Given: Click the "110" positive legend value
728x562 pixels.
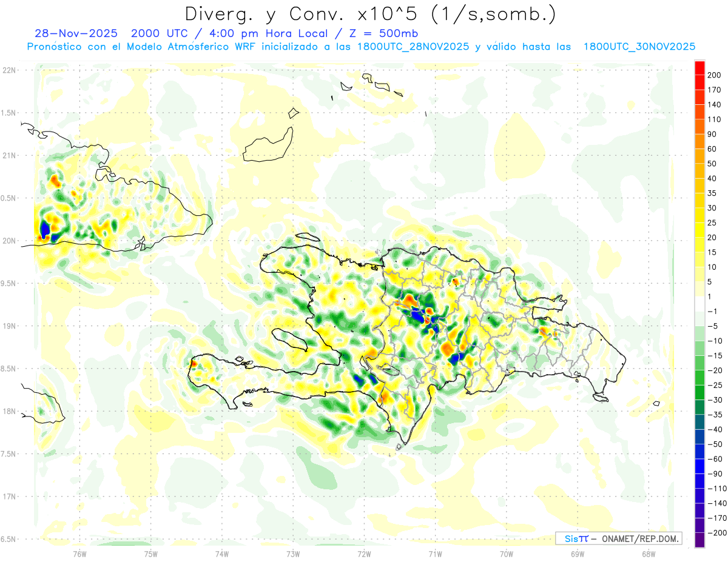Looking at the screenshot, I should pos(715,119).
